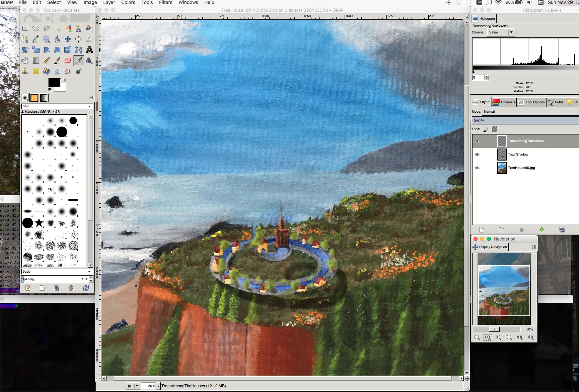Create a new layer
This screenshot has width=579, height=392.
click(x=482, y=230)
